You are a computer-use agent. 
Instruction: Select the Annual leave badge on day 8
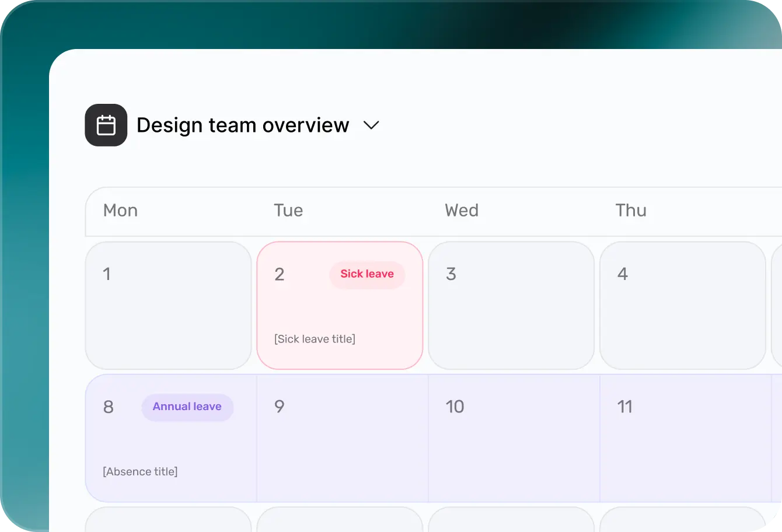[187, 407]
